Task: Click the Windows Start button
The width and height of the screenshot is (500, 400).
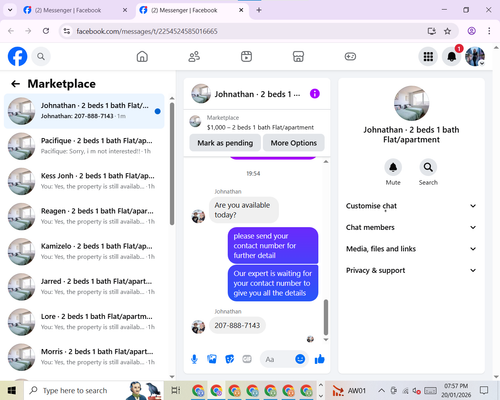Action: pos(12,390)
